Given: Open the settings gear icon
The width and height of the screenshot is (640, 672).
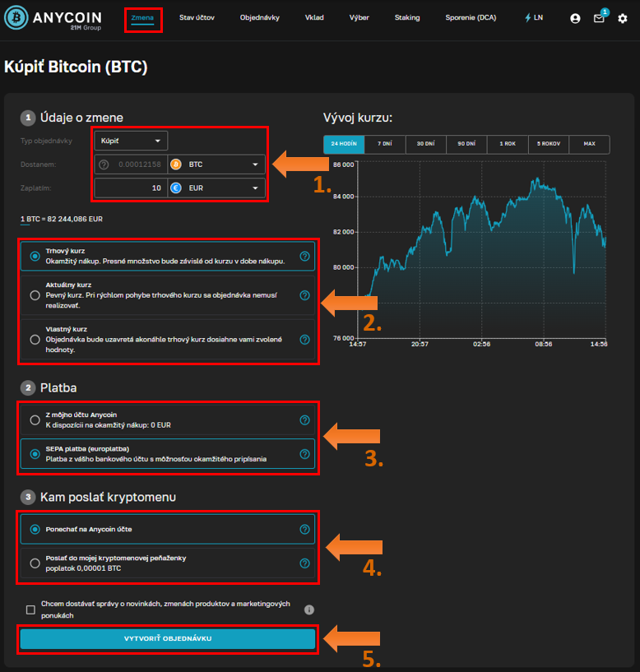Looking at the screenshot, I should [623, 18].
